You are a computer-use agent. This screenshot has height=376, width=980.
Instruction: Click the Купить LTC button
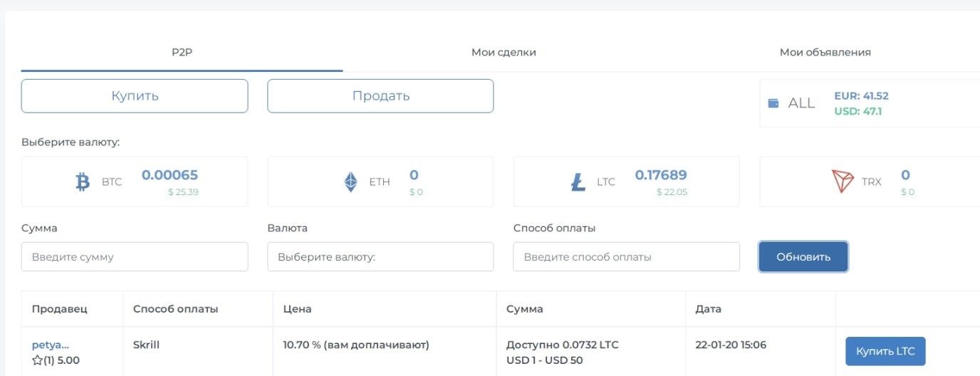(885, 351)
